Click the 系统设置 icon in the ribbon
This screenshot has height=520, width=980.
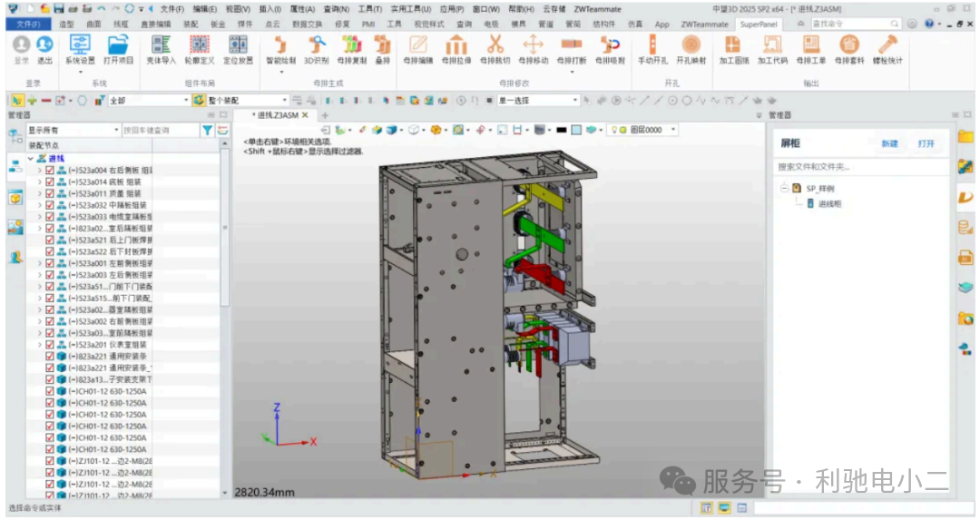coord(80,45)
